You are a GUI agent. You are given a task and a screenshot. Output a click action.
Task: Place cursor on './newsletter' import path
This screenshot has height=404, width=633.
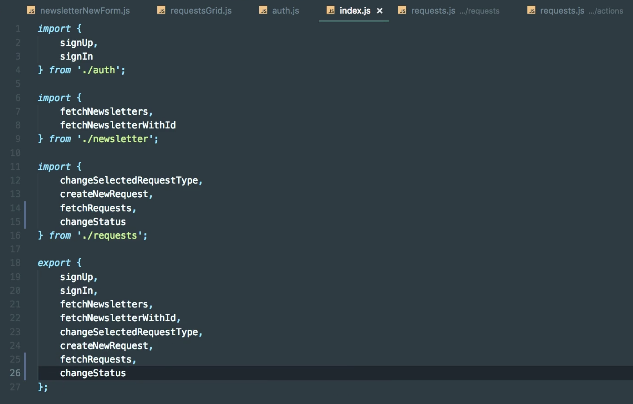(115, 139)
